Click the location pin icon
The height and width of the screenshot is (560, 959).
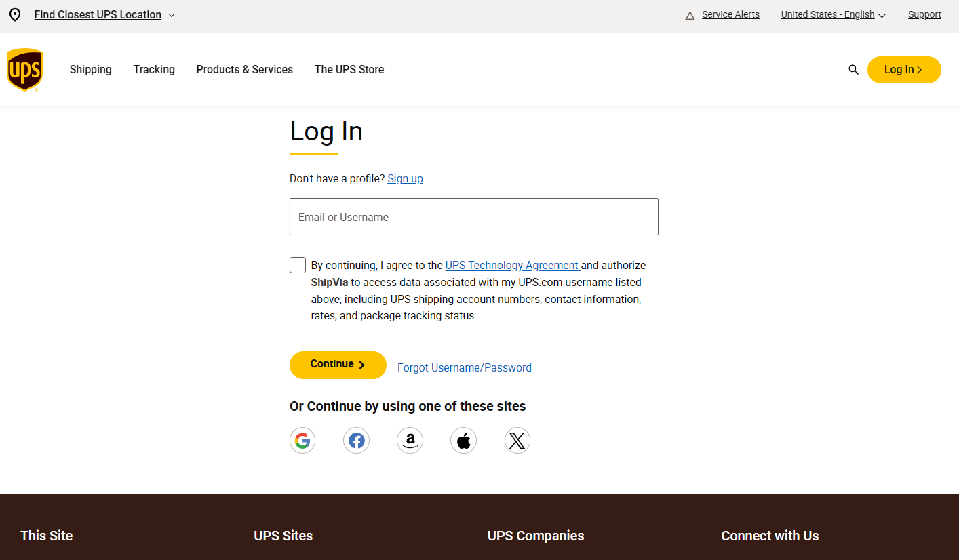coord(15,15)
